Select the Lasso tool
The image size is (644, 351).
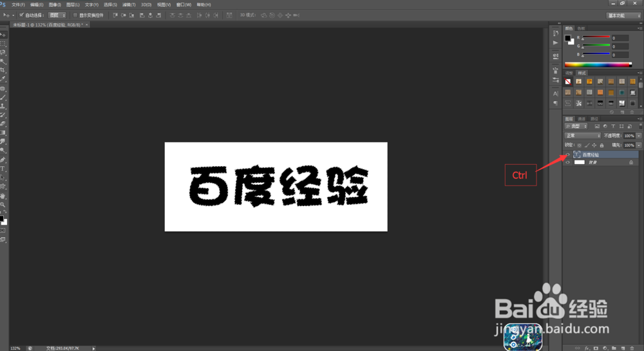coord(3,53)
